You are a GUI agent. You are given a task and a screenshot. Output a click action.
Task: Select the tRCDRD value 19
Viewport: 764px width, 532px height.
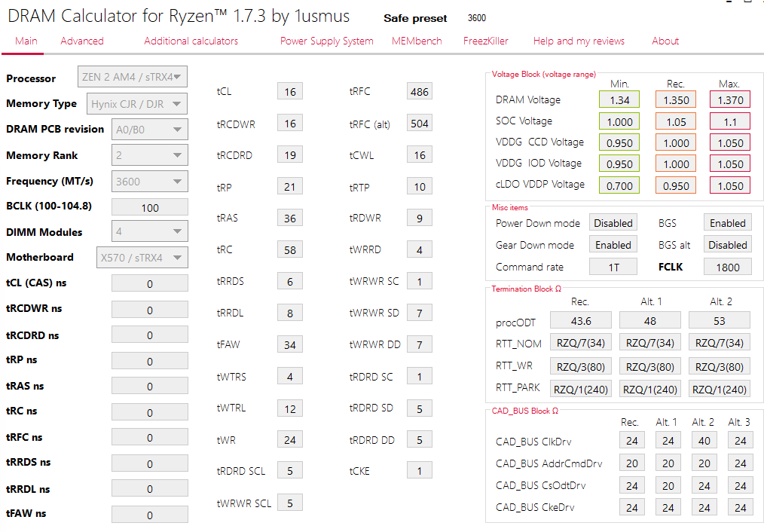(x=290, y=155)
